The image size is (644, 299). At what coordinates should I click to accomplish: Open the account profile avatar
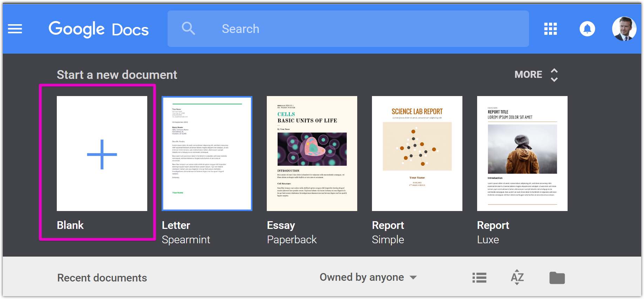pos(624,29)
